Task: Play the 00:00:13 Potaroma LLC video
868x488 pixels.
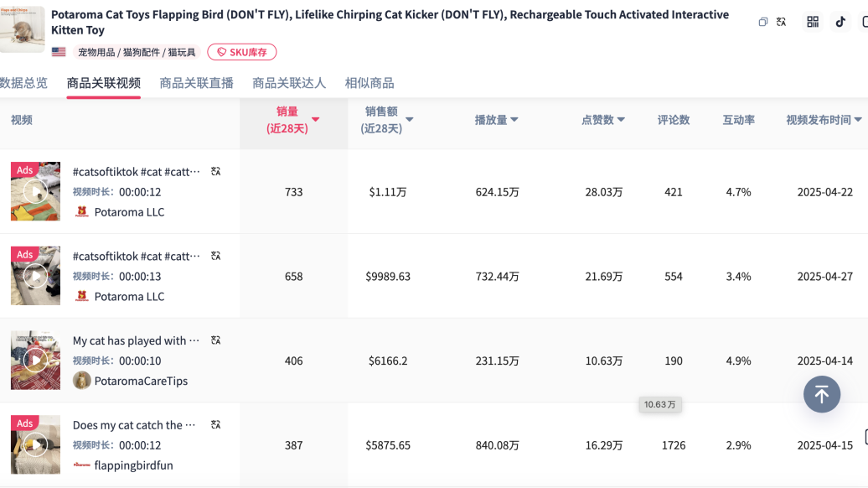Action: point(35,276)
